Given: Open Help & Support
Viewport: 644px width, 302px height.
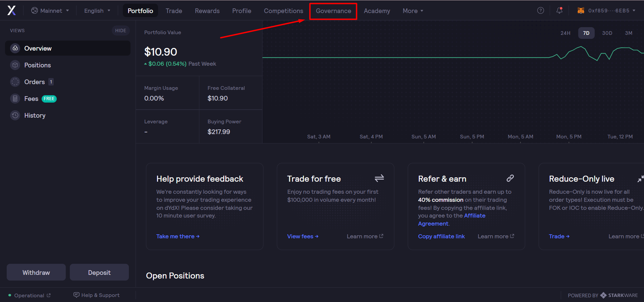Looking at the screenshot, I should 97,295.
